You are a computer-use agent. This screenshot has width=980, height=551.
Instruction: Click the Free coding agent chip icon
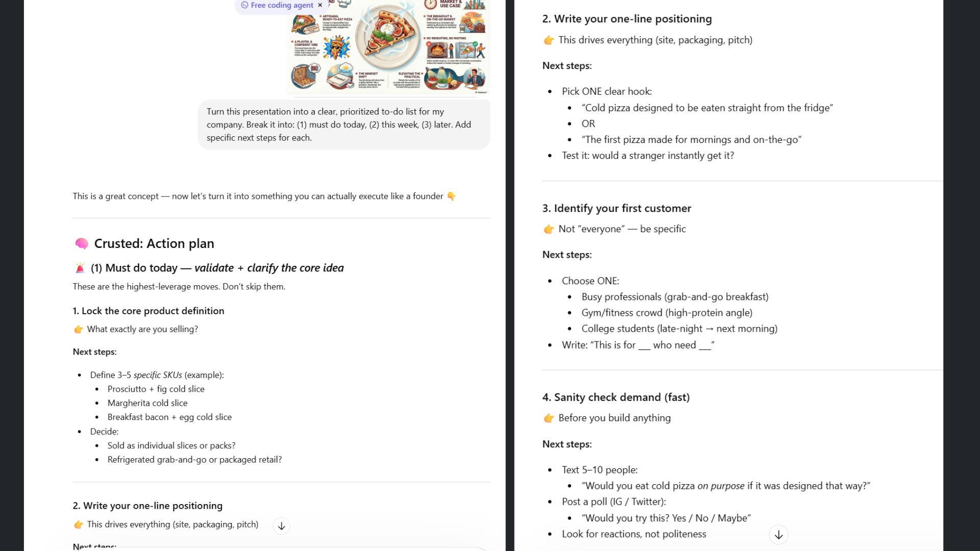point(244,5)
